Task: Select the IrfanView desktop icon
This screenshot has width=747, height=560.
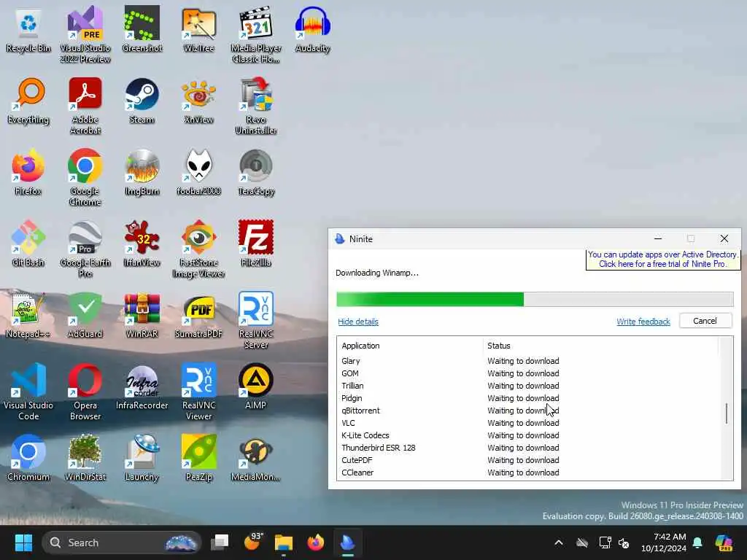Action: [142, 244]
